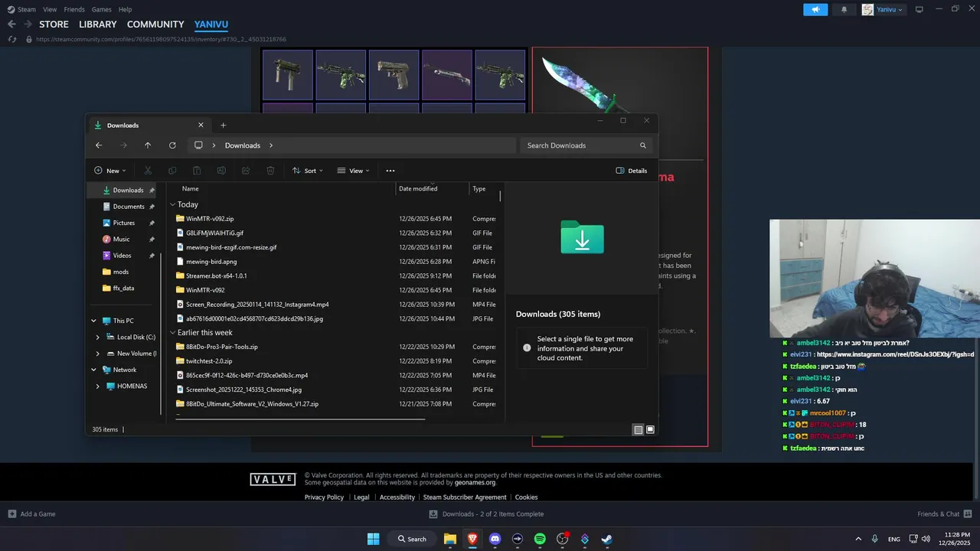The height and width of the screenshot is (551, 980).
Task: Click the Rename icon in Explorer toolbar
Action: (x=221, y=171)
